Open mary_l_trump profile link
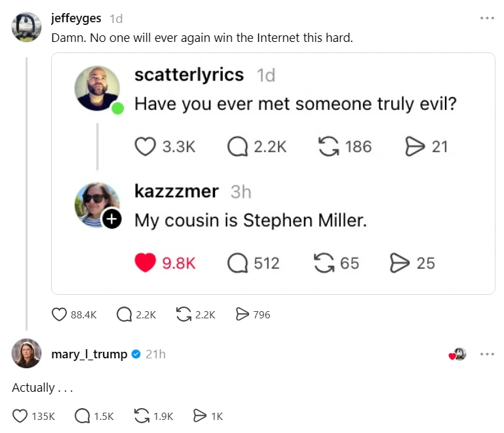This screenshot has height=433, width=504. point(89,354)
